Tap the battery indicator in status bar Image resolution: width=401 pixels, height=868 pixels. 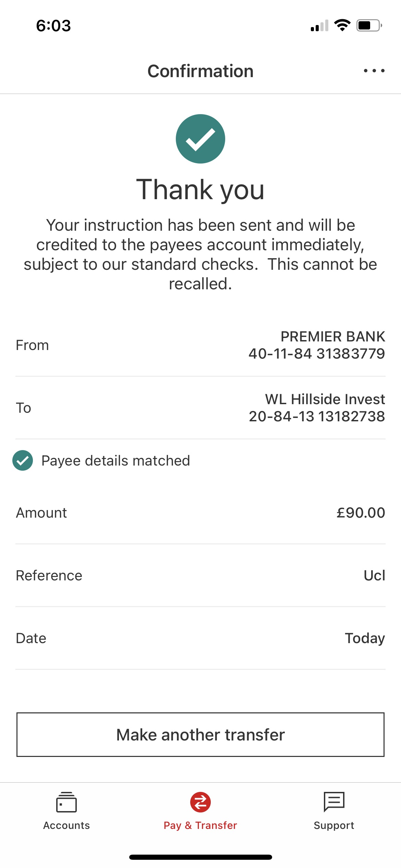(x=369, y=25)
